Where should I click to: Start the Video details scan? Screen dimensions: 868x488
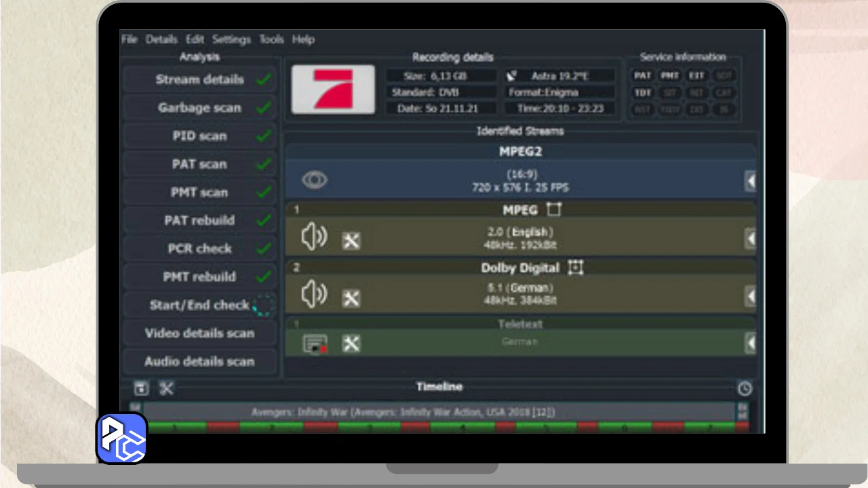pos(199,333)
